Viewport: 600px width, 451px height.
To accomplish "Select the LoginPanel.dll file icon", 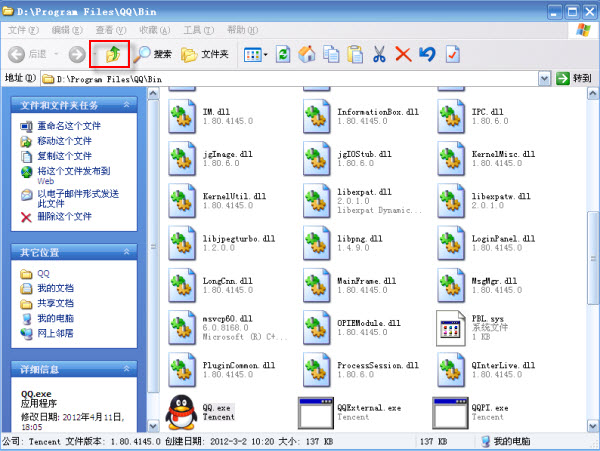I will [451, 243].
